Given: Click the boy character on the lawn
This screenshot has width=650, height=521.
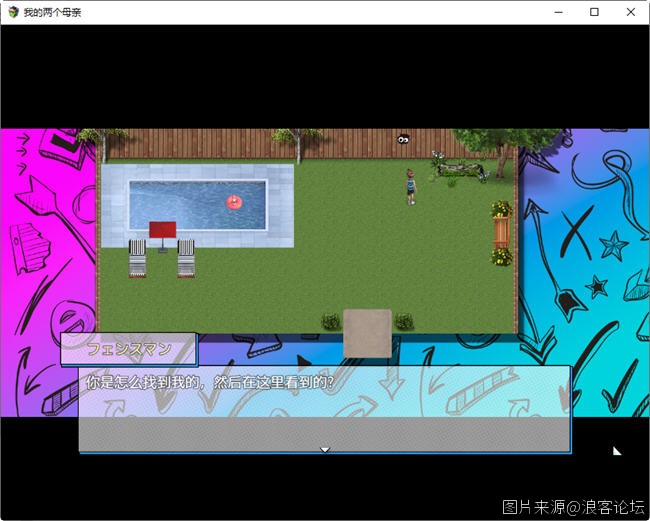Looking at the screenshot, I should (x=410, y=185).
